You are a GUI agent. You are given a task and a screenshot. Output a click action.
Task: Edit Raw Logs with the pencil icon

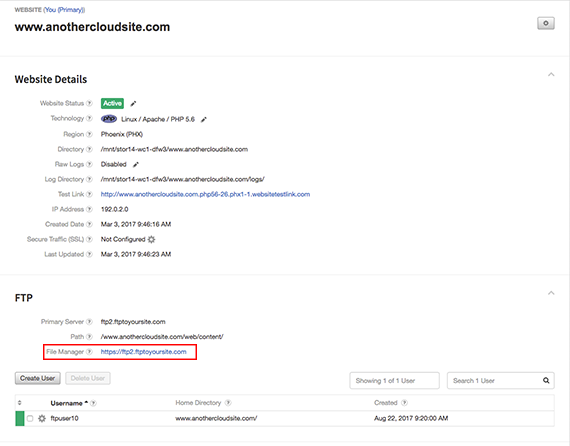(136, 165)
